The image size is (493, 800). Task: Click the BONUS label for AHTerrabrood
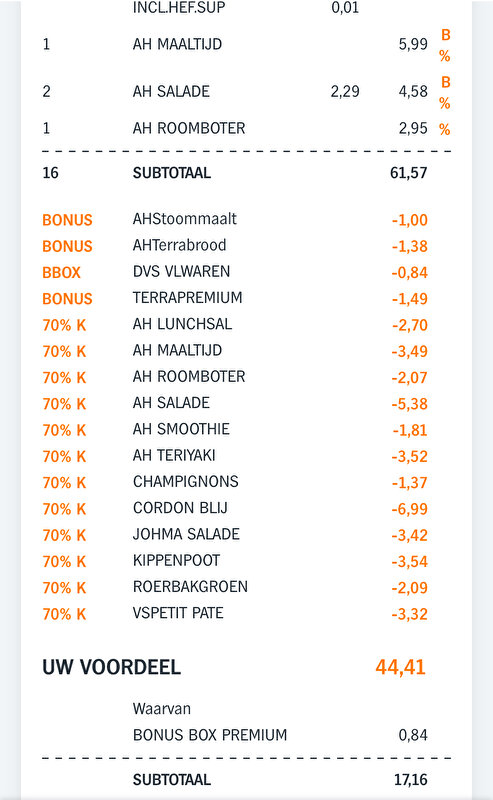[x=67, y=246]
